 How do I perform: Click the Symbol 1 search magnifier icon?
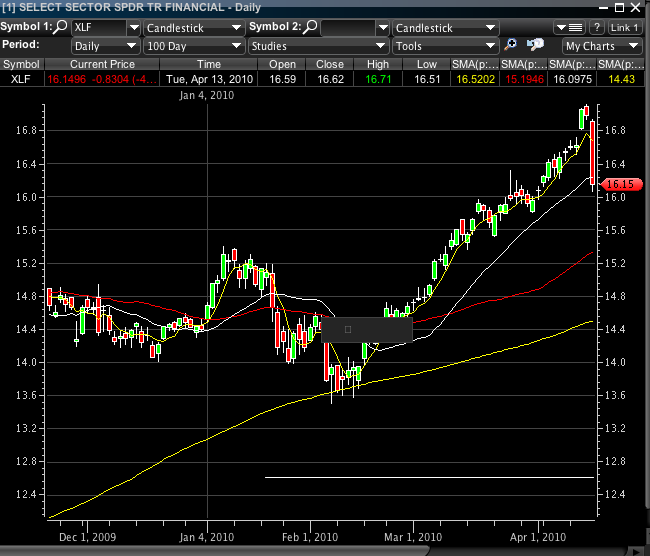61,28
